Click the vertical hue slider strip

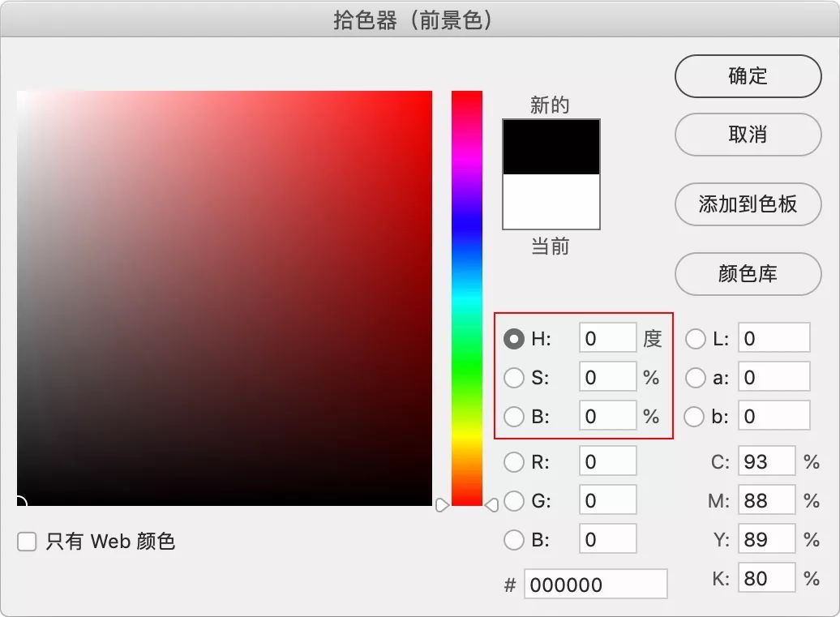pyautogui.click(x=466, y=300)
